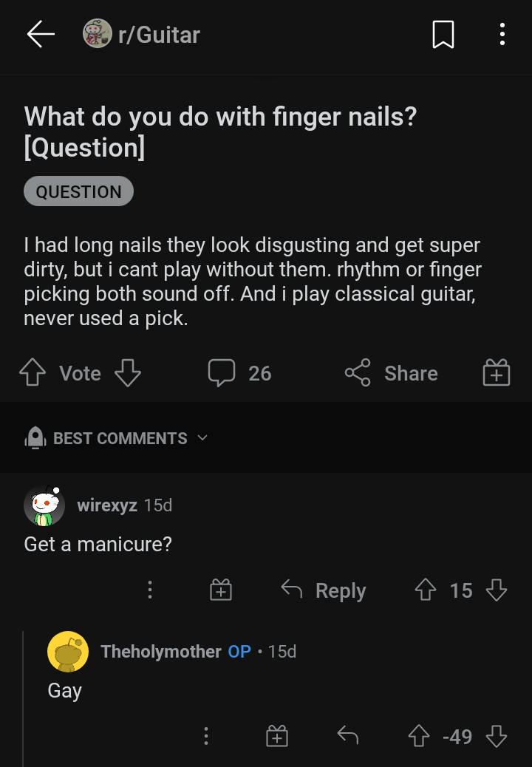Tap the r/Guitar subreddit name

pos(159,35)
